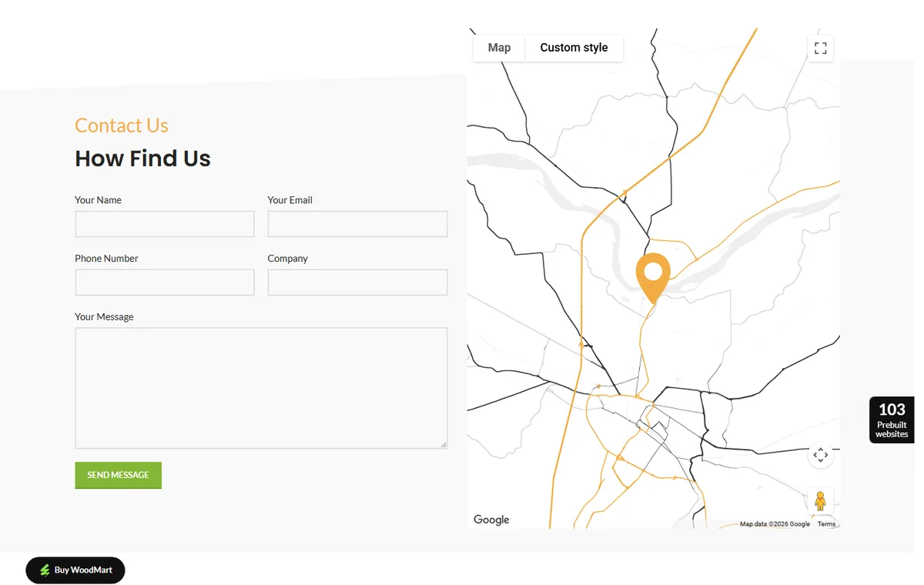Click into the Phone Number field

(165, 282)
